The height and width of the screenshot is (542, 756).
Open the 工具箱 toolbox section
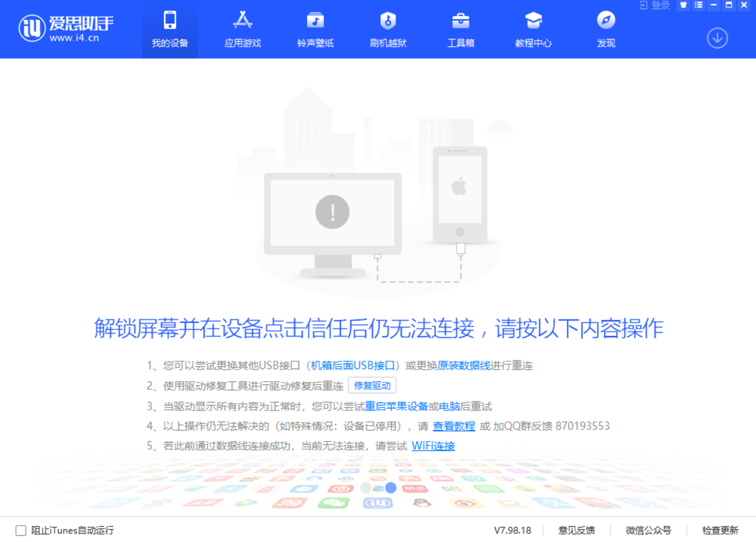[460, 28]
